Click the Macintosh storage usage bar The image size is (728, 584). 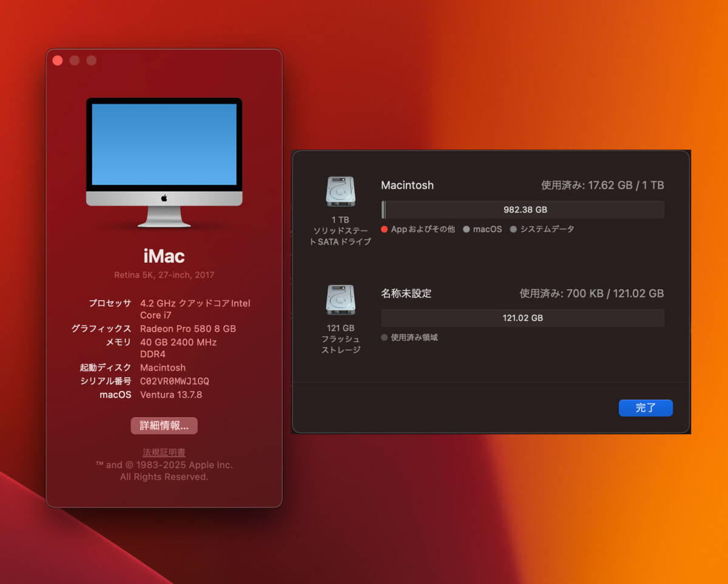[x=523, y=210]
